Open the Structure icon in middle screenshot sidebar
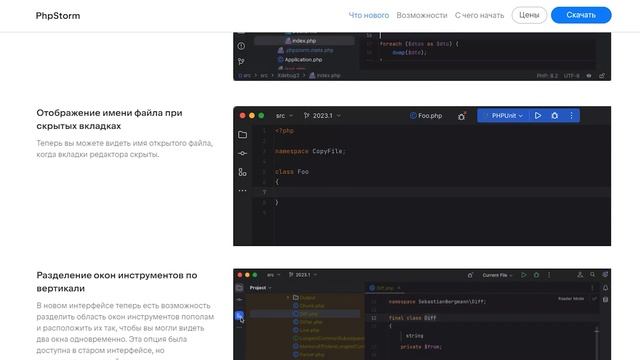Screen dimensions: 640x360 pyautogui.click(x=242, y=172)
